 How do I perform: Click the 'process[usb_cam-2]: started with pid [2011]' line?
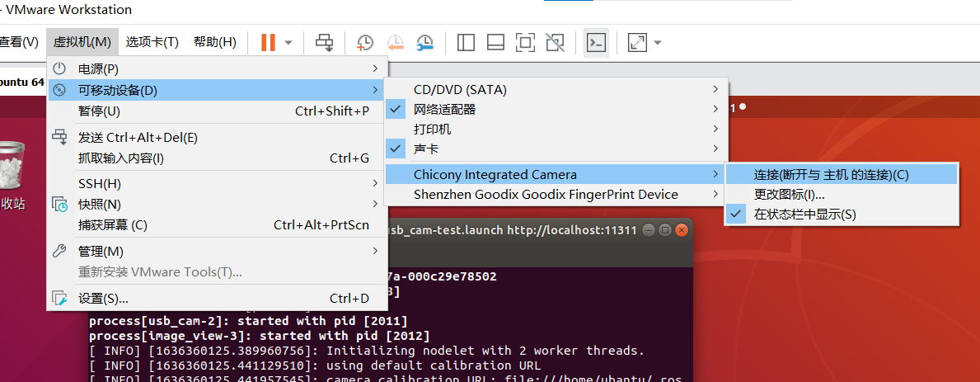coord(248,321)
